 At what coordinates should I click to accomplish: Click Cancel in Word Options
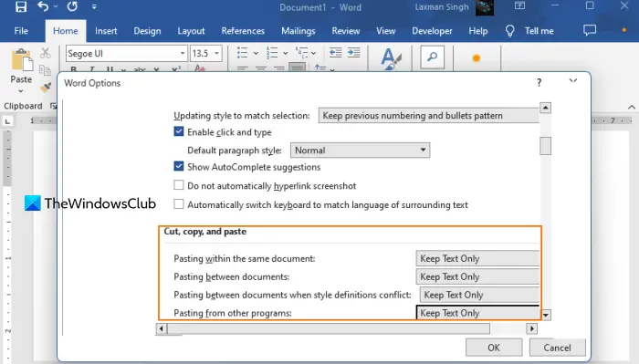point(557,348)
